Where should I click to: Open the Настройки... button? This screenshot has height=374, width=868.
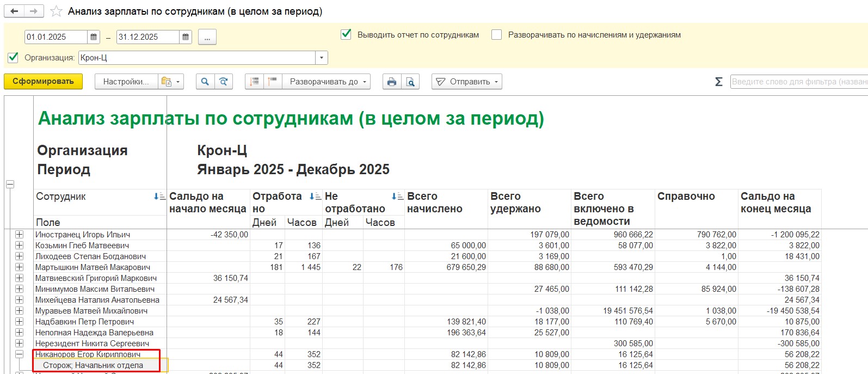point(126,82)
